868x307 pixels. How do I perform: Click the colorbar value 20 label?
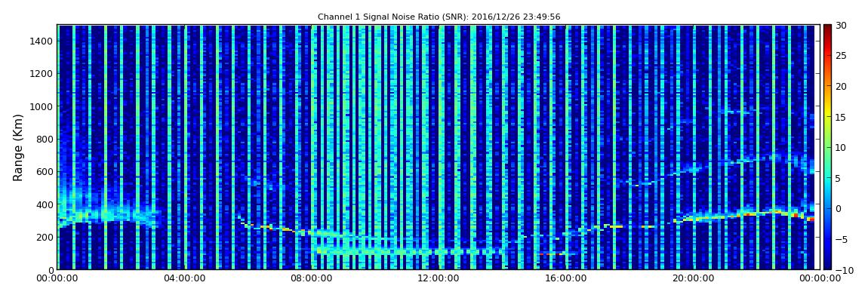(x=841, y=86)
